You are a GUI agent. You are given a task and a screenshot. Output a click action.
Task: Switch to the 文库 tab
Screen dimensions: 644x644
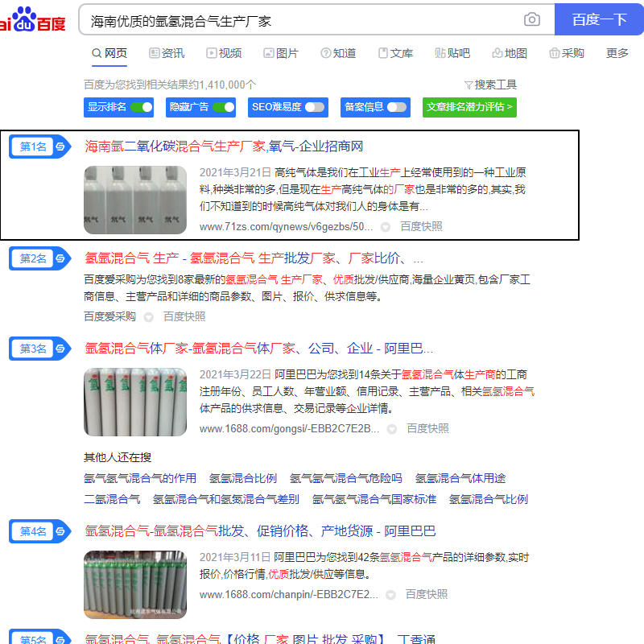pos(395,53)
